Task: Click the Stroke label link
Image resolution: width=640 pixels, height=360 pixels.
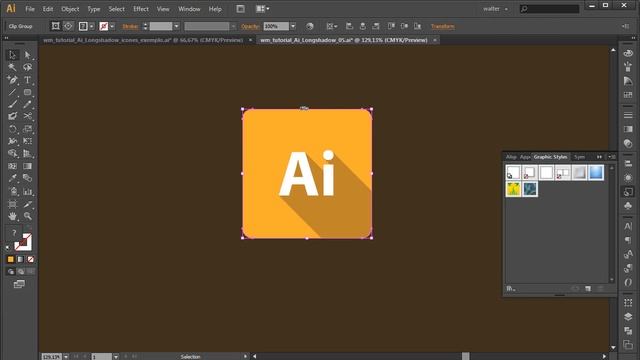Action: pos(130,26)
